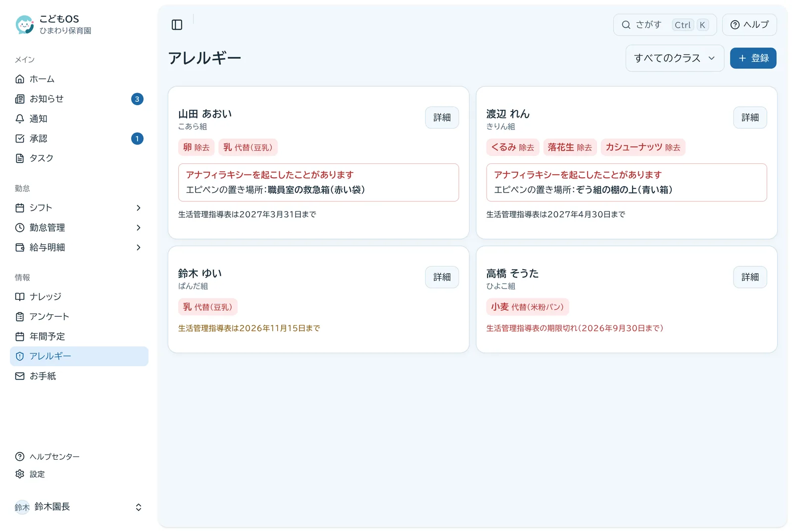Click the タスク document icon

click(x=20, y=158)
